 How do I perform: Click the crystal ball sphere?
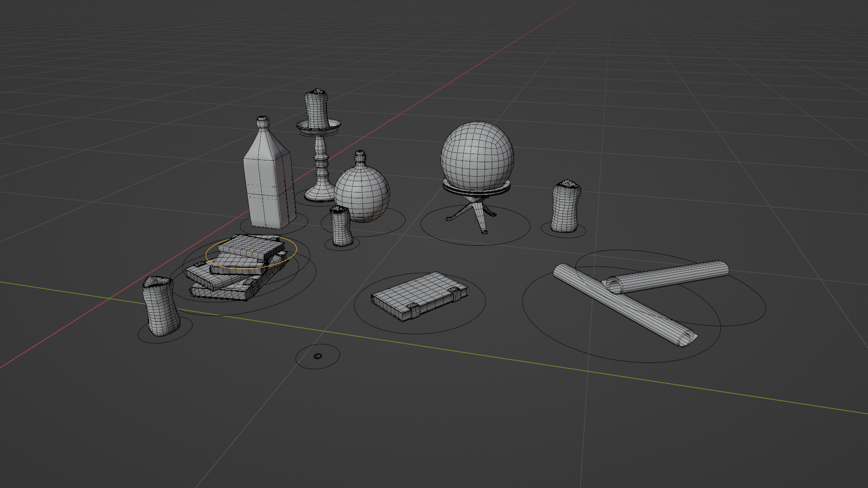(x=477, y=155)
